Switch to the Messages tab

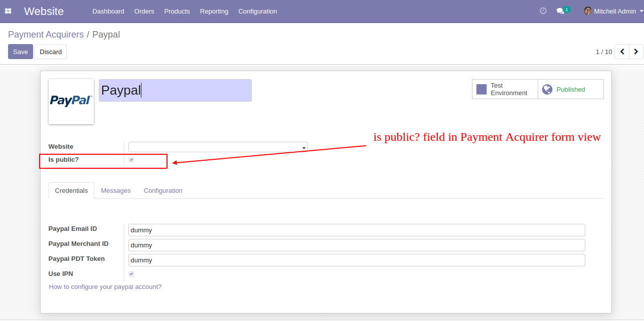coord(116,191)
